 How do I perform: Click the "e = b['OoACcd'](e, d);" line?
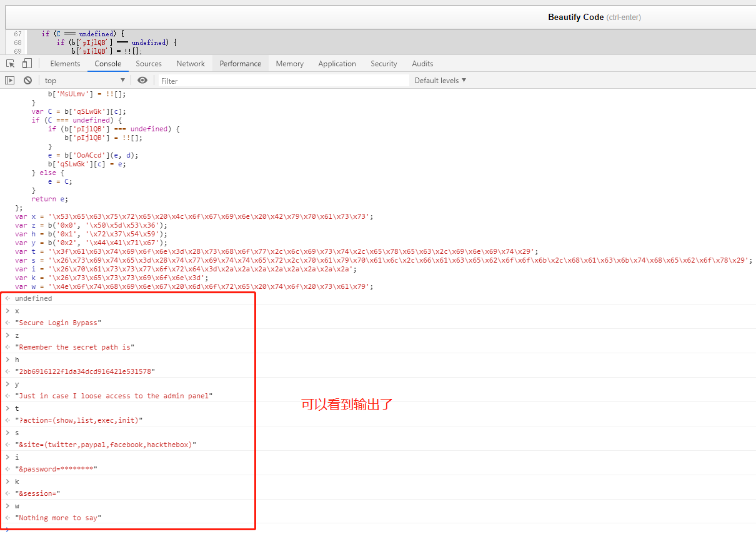coord(93,155)
